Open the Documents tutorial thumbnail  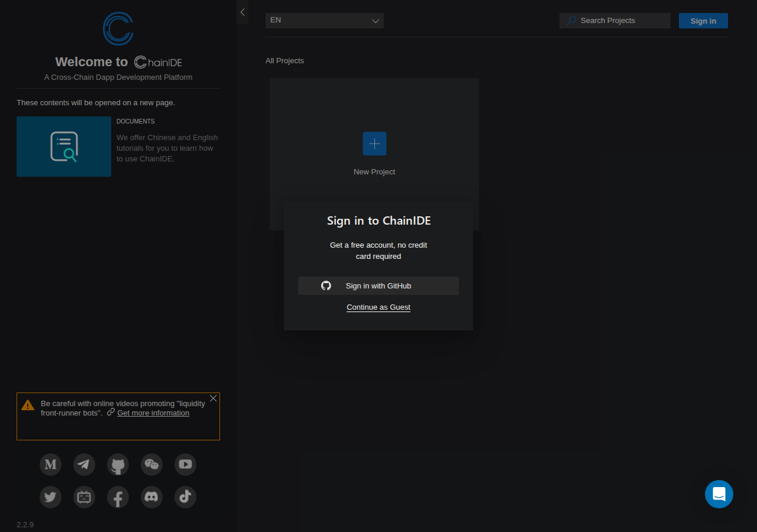pyautogui.click(x=64, y=147)
